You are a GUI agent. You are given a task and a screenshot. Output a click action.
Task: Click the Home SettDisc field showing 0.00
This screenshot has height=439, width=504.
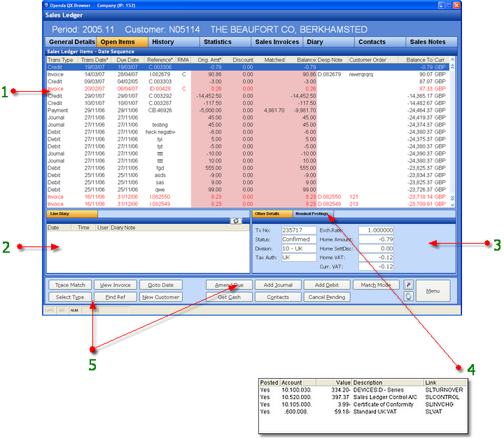pyautogui.click(x=376, y=249)
